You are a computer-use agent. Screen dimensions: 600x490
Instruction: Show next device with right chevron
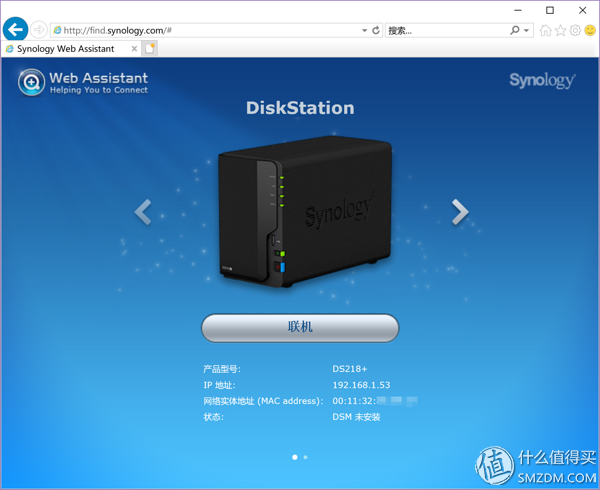460,212
